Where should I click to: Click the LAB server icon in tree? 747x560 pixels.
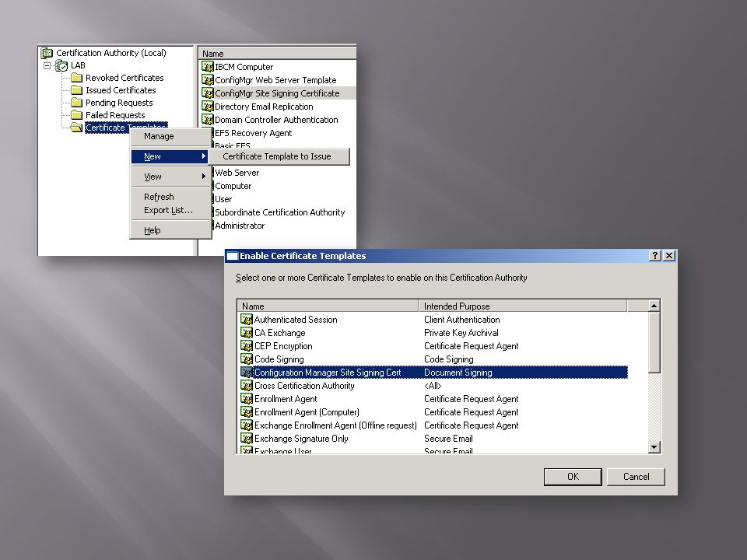(62, 65)
